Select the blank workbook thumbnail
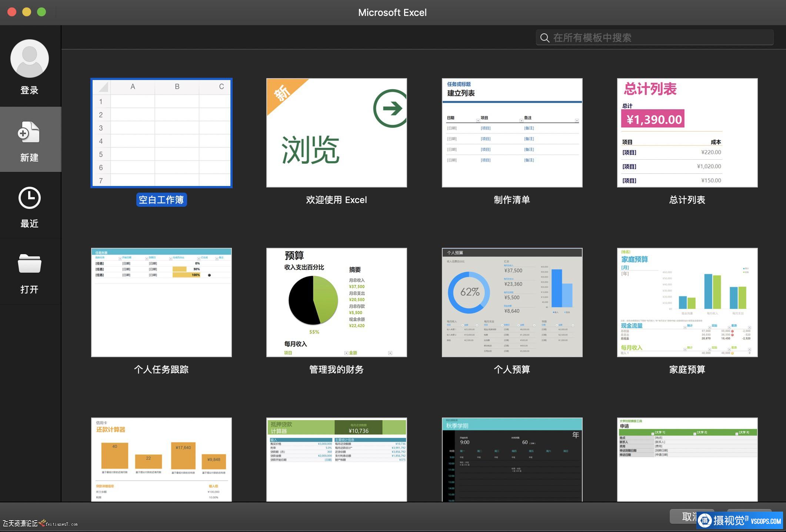This screenshot has height=532, width=786. click(161, 133)
